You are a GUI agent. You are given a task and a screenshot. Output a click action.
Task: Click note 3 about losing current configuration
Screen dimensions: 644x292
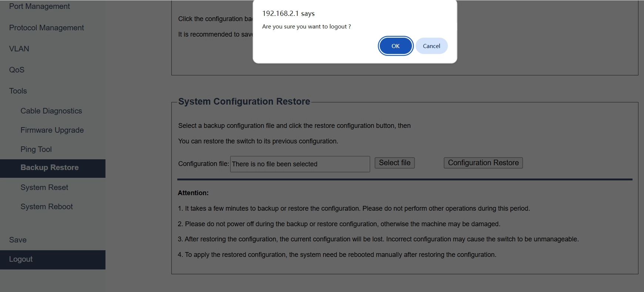378,239
